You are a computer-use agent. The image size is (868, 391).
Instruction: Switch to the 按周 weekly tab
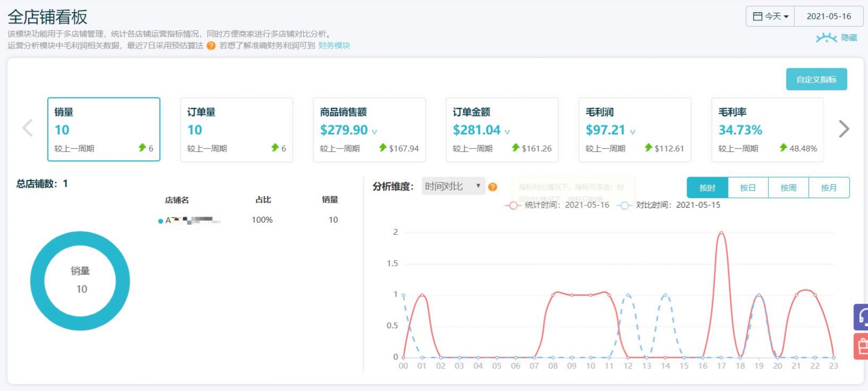(x=788, y=188)
